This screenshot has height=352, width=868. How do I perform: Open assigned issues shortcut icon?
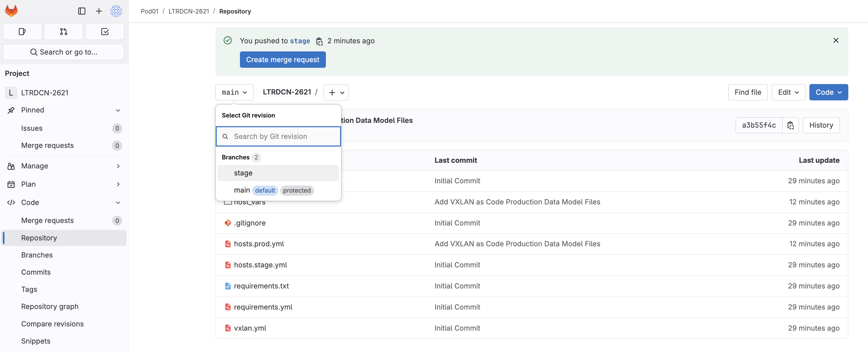click(22, 32)
